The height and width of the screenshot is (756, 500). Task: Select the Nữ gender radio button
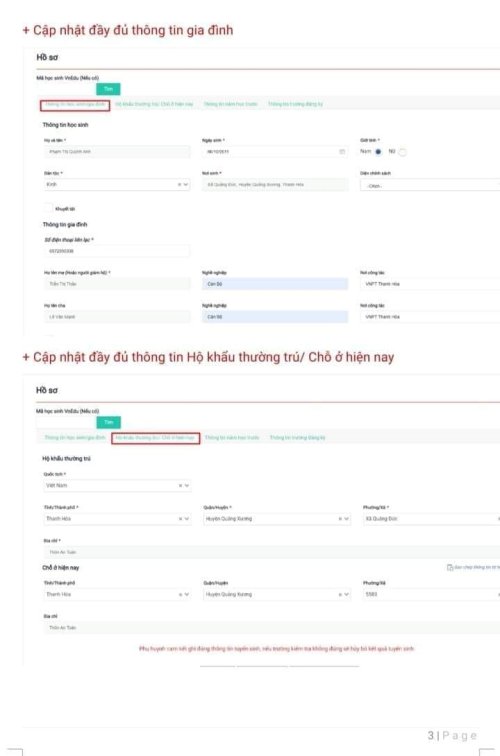[x=403, y=152]
